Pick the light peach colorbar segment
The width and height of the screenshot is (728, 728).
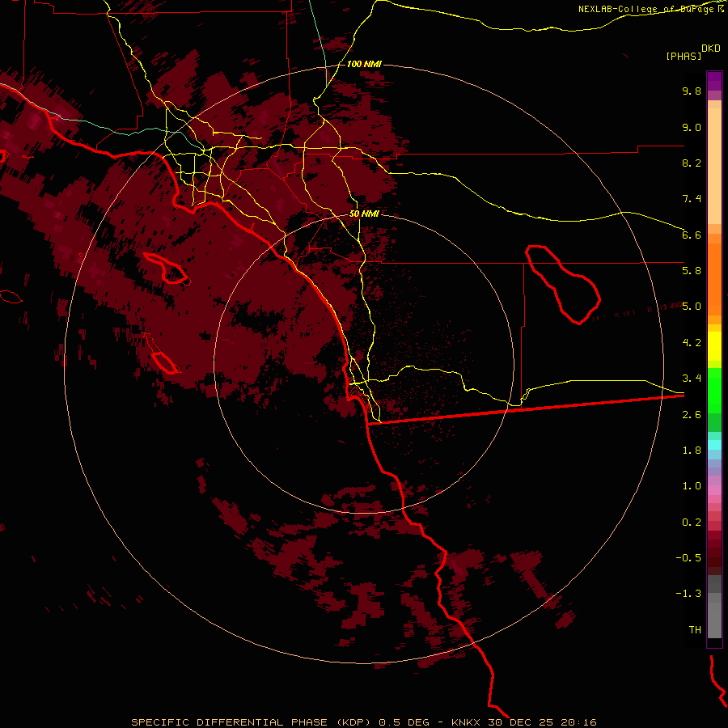[714, 166]
